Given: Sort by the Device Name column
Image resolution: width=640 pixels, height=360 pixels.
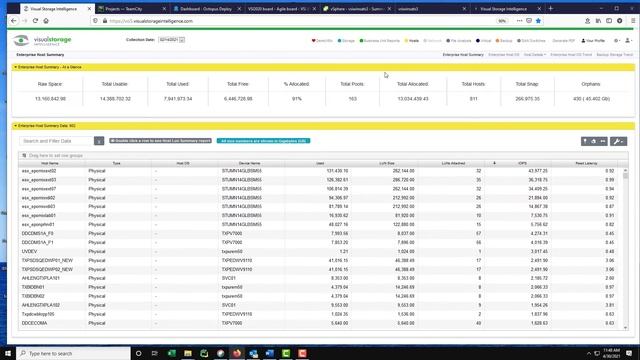Looking at the screenshot, I should pyautogui.click(x=249, y=163).
